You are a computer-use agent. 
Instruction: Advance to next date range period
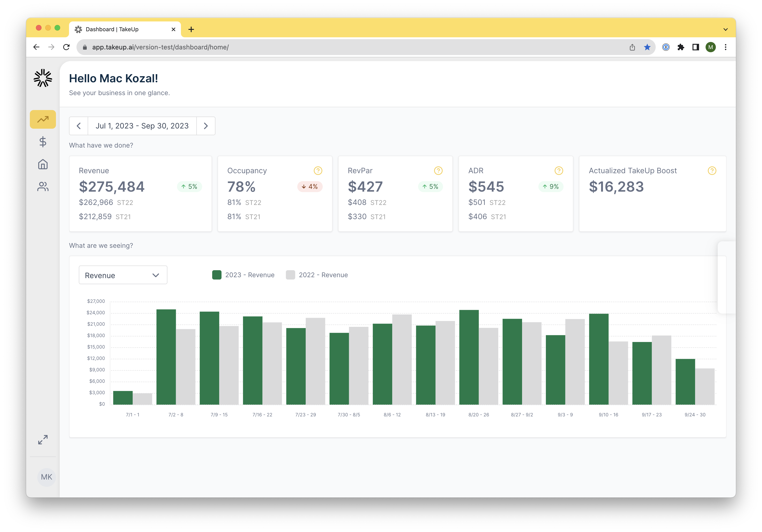(206, 126)
